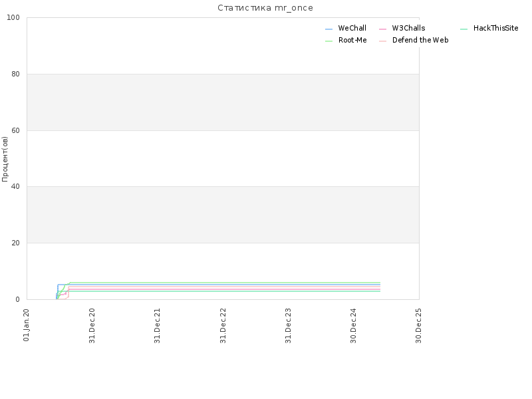Click the Root-Me green legend swatch
Screen dimensions: 532x399
329,41
